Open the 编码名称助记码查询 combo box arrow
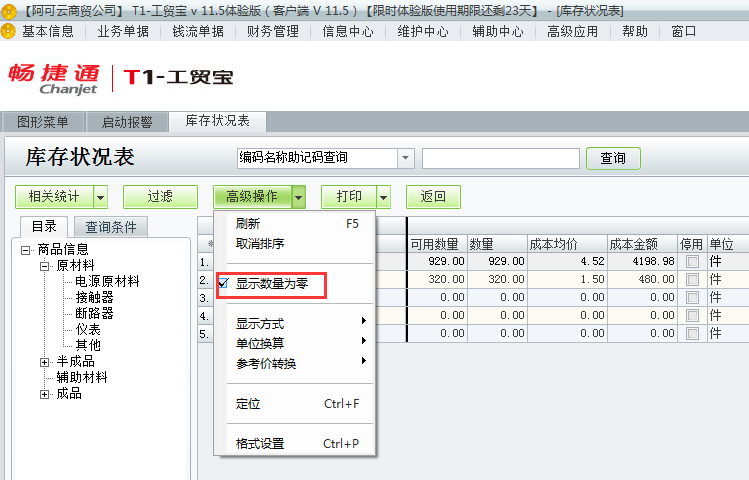The height and width of the screenshot is (480, 749). click(x=406, y=158)
